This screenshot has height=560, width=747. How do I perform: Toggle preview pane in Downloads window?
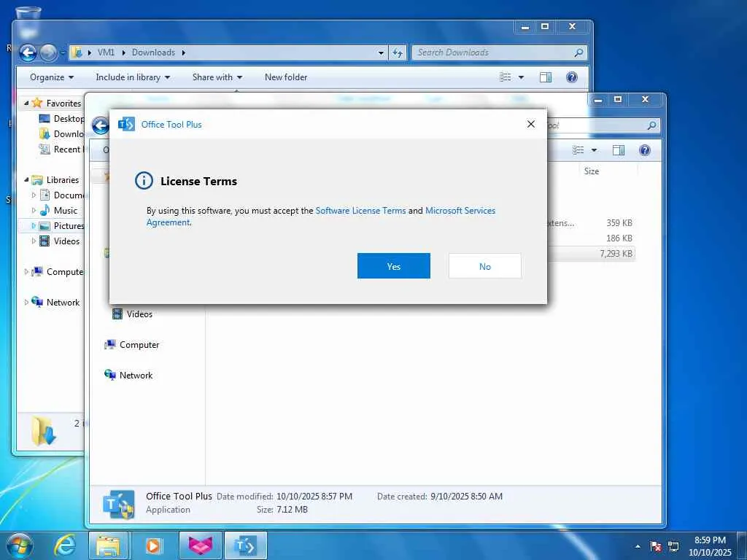click(x=546, y=77)
